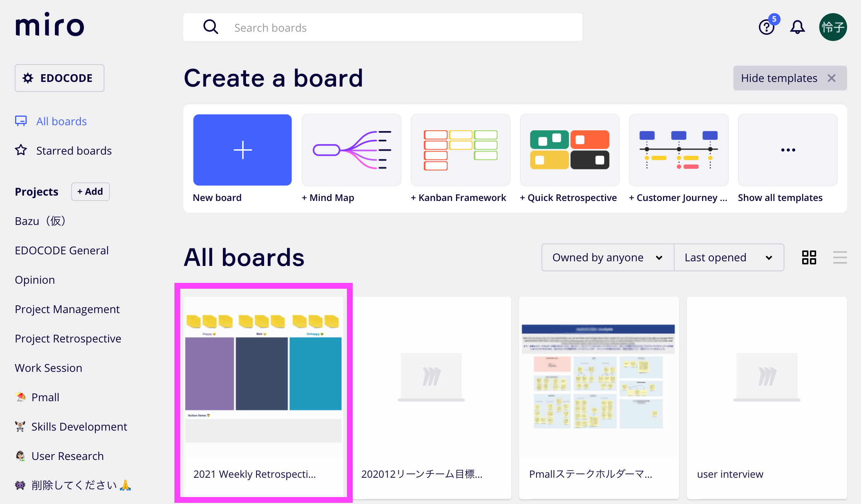Open the Project Retrospective project
The width and height of the screenshot is (861, 504).
coord(68,339)
